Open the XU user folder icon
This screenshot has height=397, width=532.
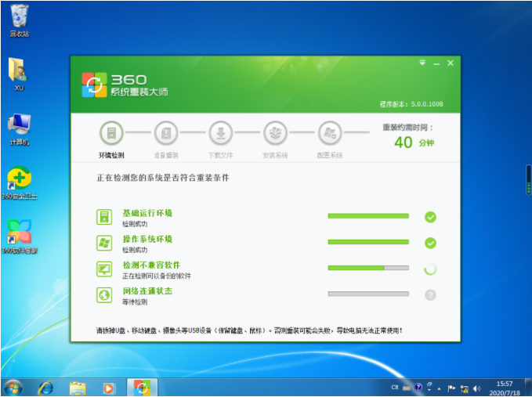pos(19,74)
